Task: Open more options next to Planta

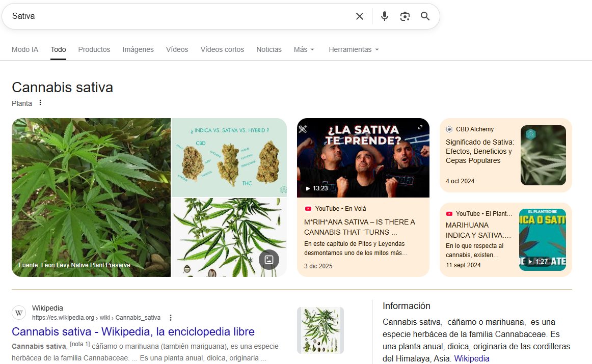Action: coord(40,103)
